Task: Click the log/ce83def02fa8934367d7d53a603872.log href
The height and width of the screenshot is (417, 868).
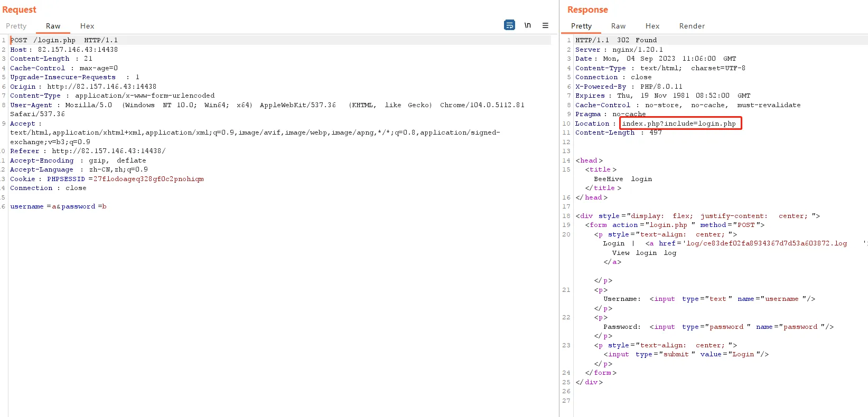Action: tap(767, 243)
